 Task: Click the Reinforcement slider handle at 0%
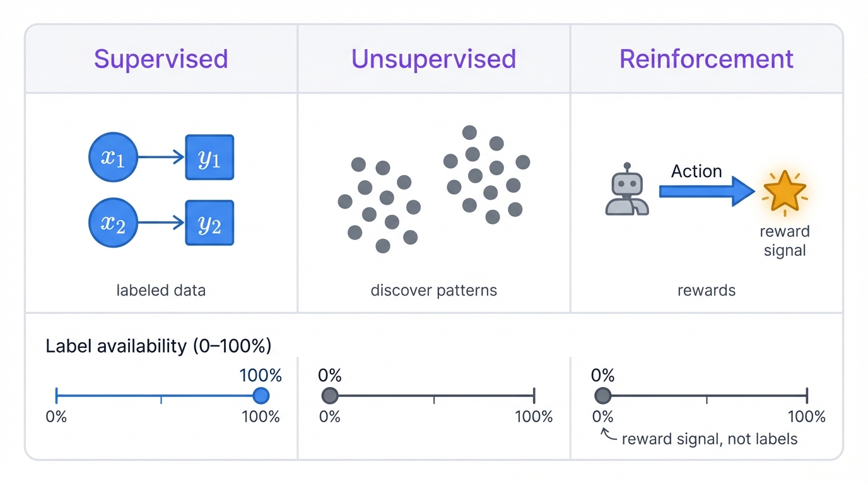[x=603, y=396]
